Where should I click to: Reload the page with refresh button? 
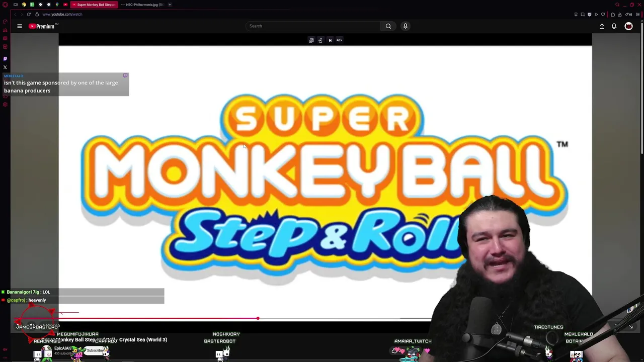(29, 14)
